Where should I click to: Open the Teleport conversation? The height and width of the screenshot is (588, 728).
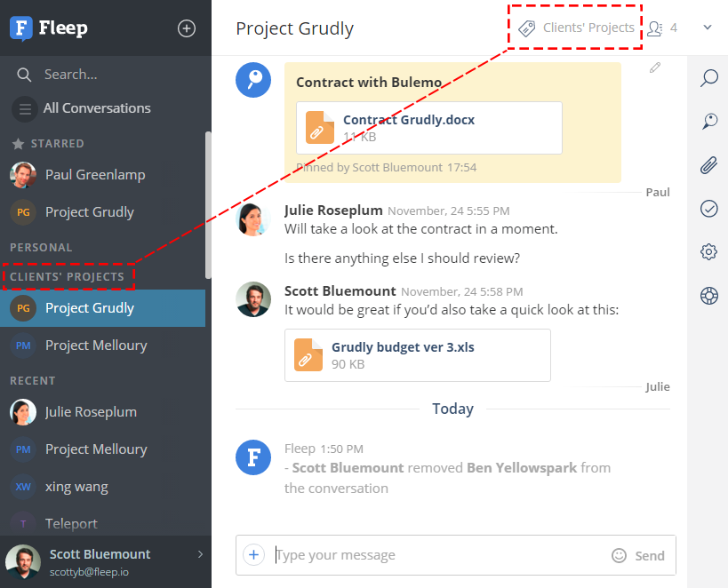pyautogui.click(x=102, y=523)
